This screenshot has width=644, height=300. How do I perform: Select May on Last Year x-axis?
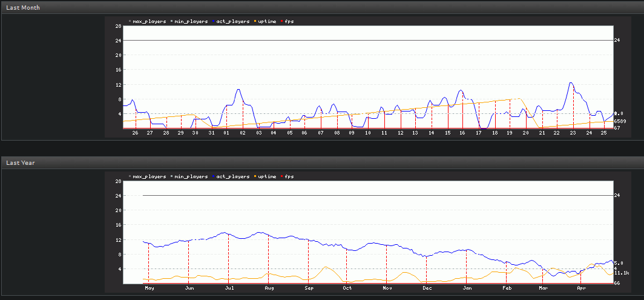tap(149, 288)
